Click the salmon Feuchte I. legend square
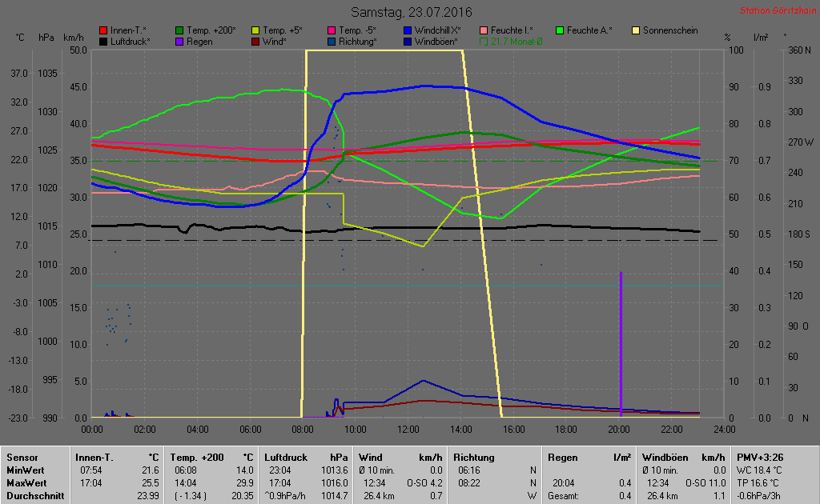 click(484, 30)
